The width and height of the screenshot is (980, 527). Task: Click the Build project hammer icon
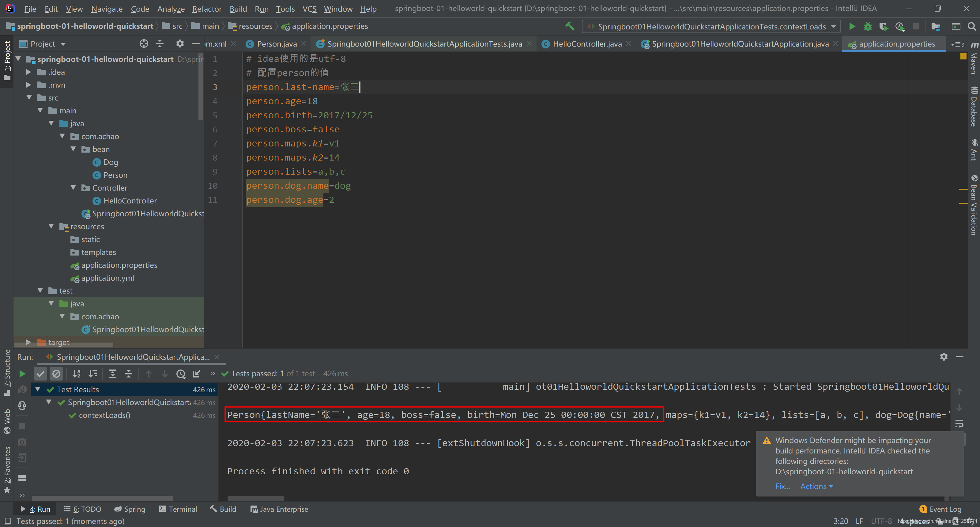(570, 26)
